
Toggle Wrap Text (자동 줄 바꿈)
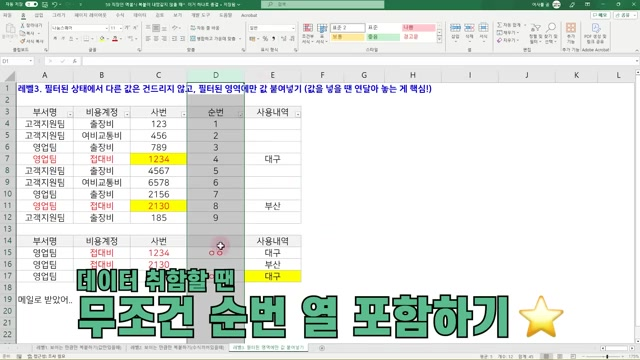(205, 28)
